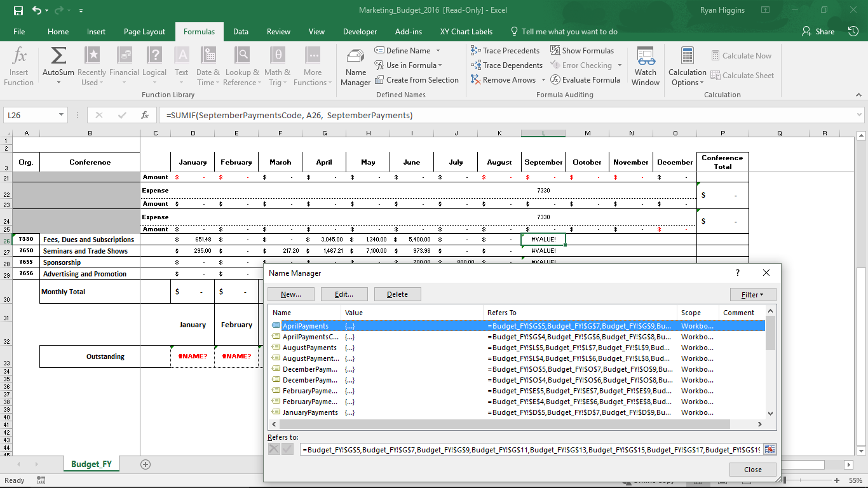The image size is (868, 488).
Task: Sort by the Name column header in dialog
Action: [x=306, y=313]
